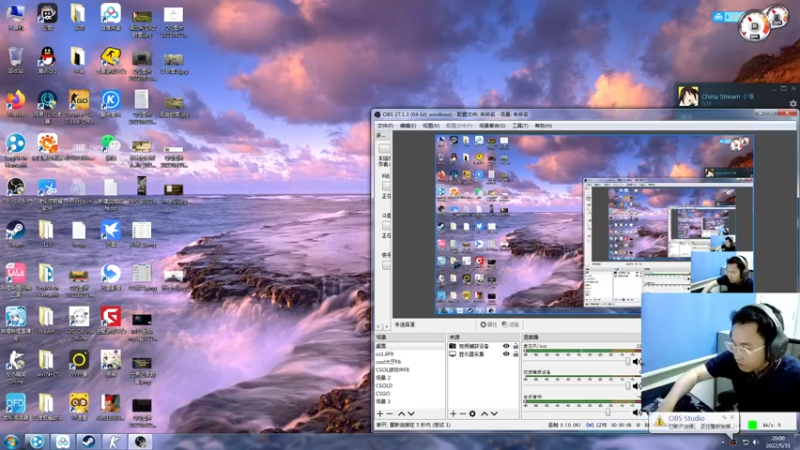Select the csol大厅F6 scene
The image size is (800, 450).
410,362
